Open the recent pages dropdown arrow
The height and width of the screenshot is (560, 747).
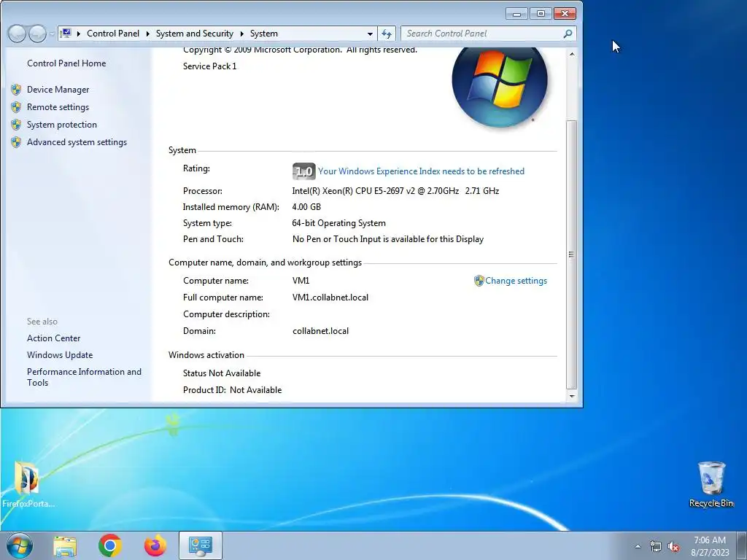click(52, 34)
